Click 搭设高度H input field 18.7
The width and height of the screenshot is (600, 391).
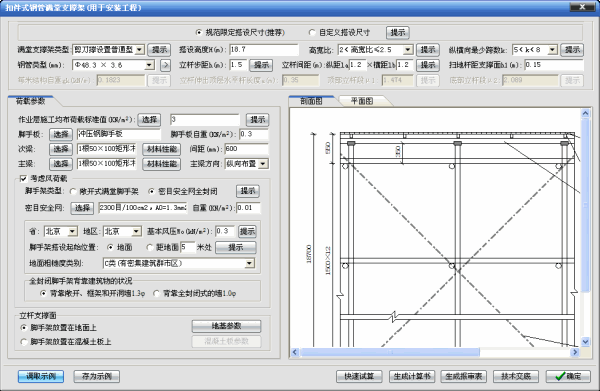[x=264, y=50]
